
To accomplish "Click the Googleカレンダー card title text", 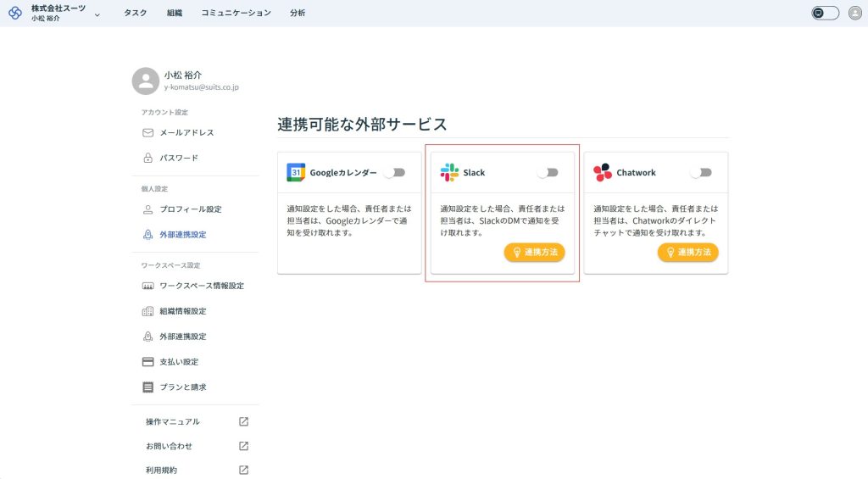I will [x=343, y=173].
